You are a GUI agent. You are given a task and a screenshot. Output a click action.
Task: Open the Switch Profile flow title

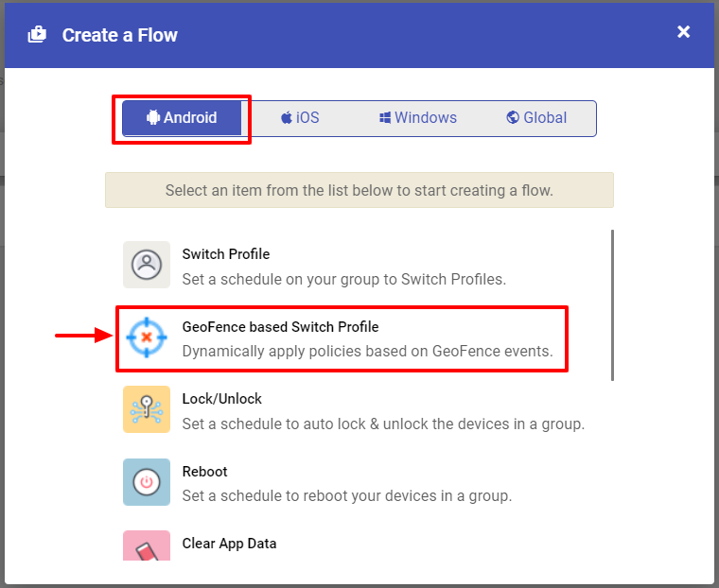coord(225,254)
